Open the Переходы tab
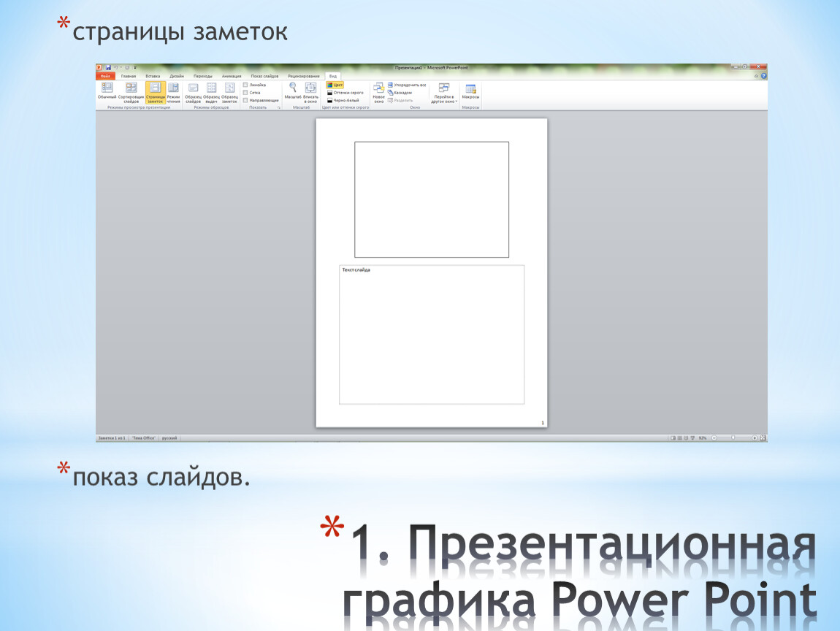The height and width of the screenshot is (631, 840). click(x=203, y=76)
